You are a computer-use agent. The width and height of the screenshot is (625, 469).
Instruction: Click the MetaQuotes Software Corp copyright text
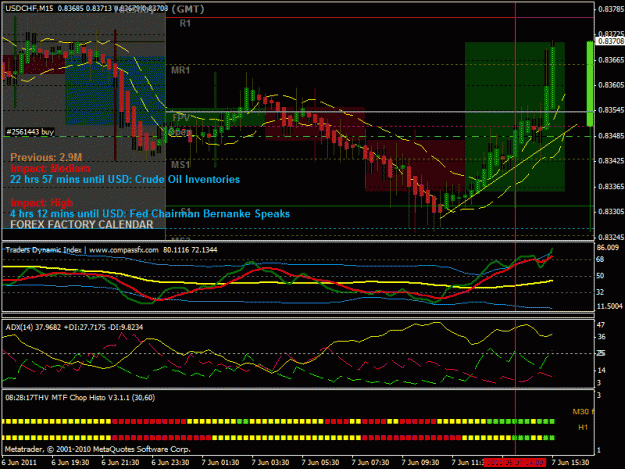tap(98, 449)
